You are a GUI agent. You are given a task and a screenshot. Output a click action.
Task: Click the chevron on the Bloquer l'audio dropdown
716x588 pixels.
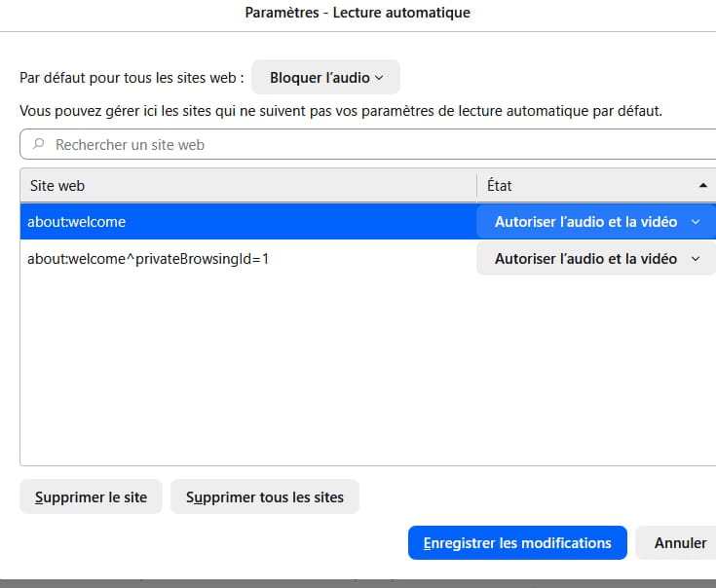coord(379,78)
